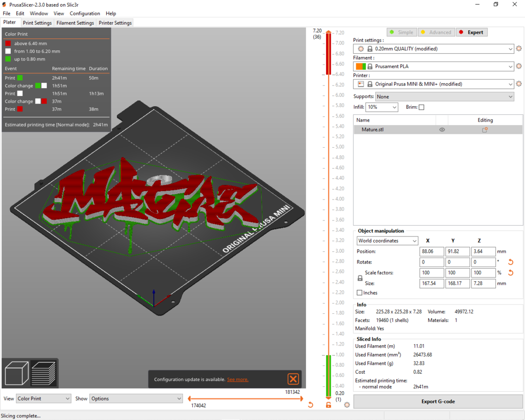Open the Infill percentage dropdown
This screenshot has height=420, width=525.
[381, 107]
